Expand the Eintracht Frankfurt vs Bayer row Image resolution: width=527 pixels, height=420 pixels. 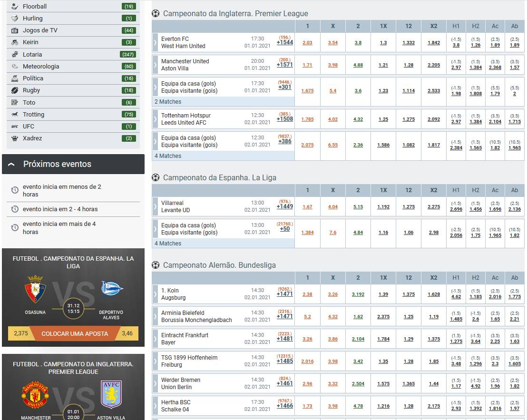coord(155,339)
